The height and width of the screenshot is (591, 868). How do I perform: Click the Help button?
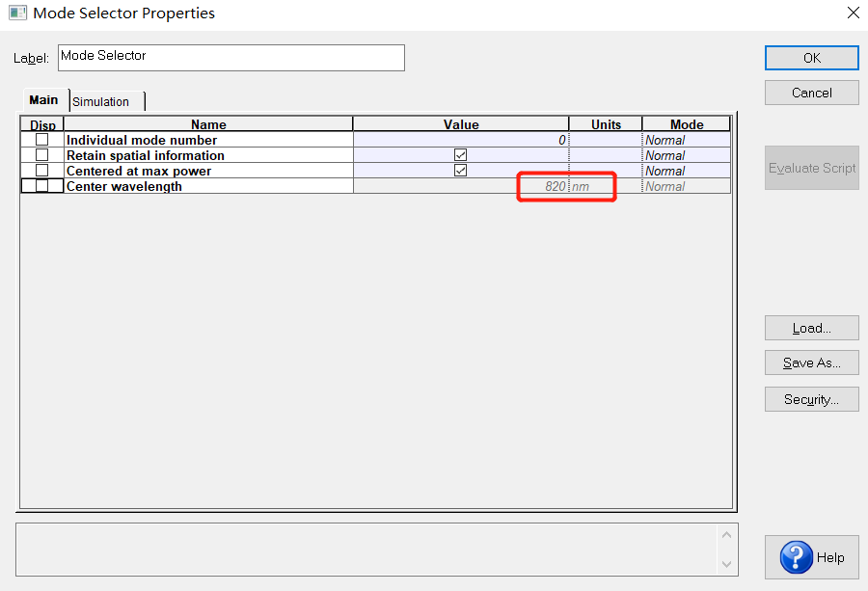(x=811, y=557)
